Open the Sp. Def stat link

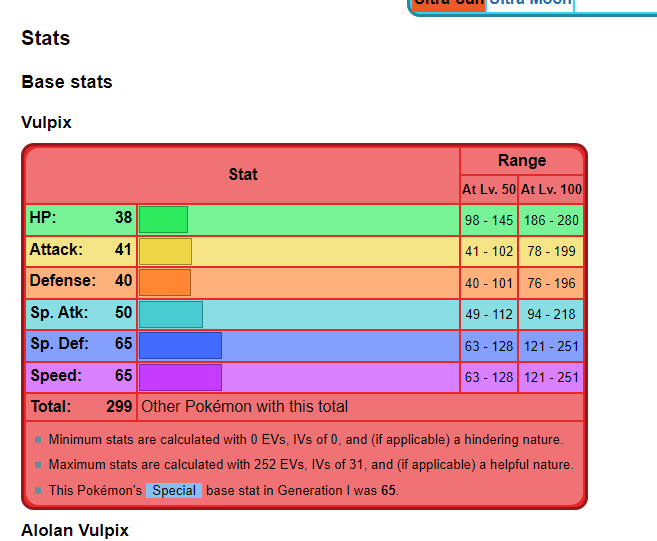coord(59,344)
